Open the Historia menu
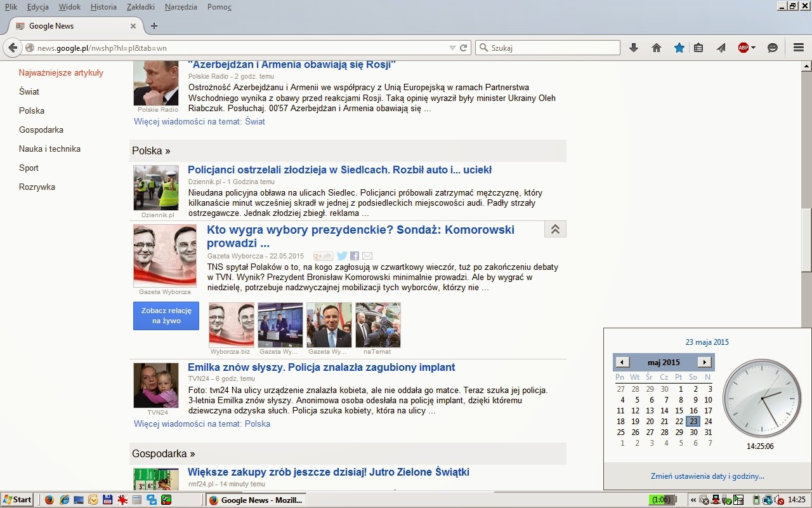This screenshot has height=508, width=812. pyautogui.click(x=103, y=7)
